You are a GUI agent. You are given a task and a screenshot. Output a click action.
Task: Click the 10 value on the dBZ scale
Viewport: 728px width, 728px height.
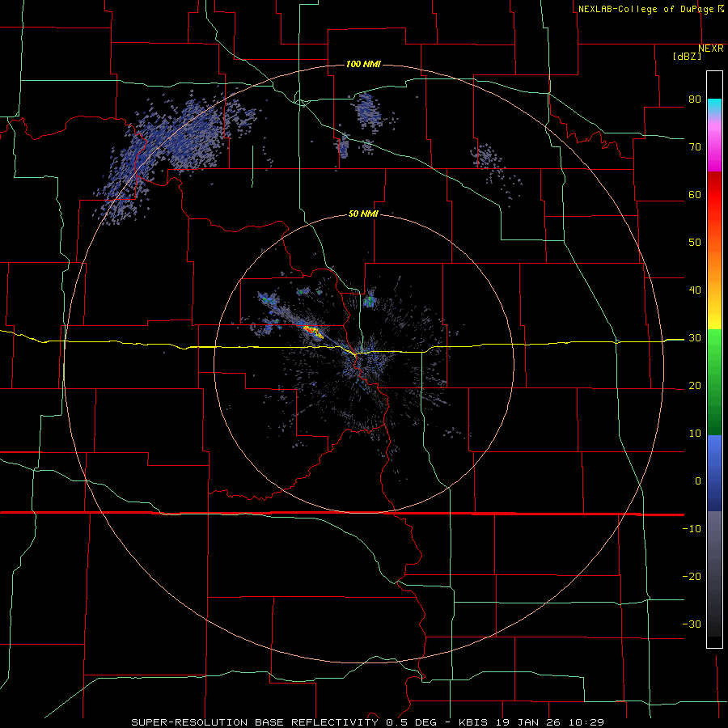pyautogui.click(x=695, y=434)
